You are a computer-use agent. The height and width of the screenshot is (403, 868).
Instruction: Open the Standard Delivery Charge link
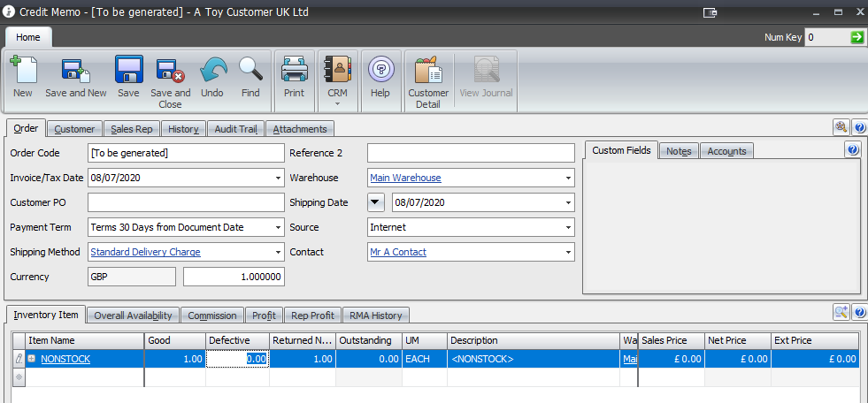tap(145, 253)
